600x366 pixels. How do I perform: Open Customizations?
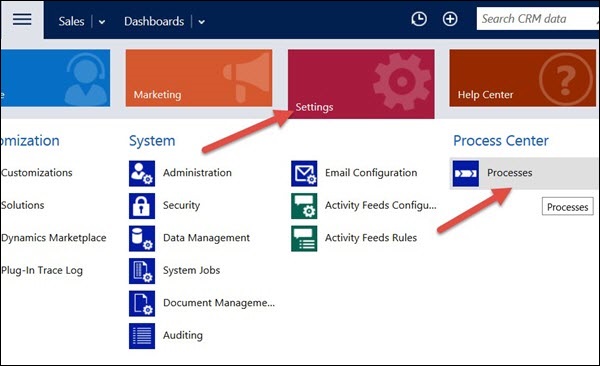pyautogui.click(x=37, y=173)
